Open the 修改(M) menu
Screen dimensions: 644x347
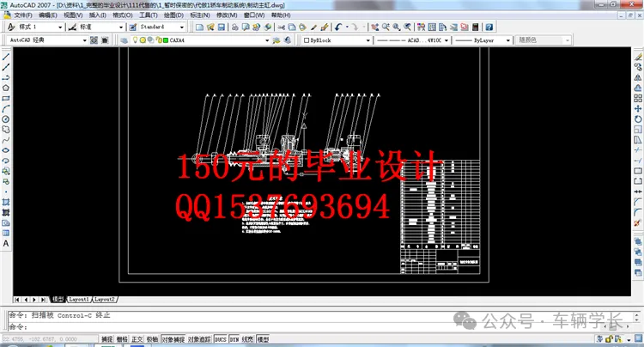pyautogui.click(x=227, y=15)
